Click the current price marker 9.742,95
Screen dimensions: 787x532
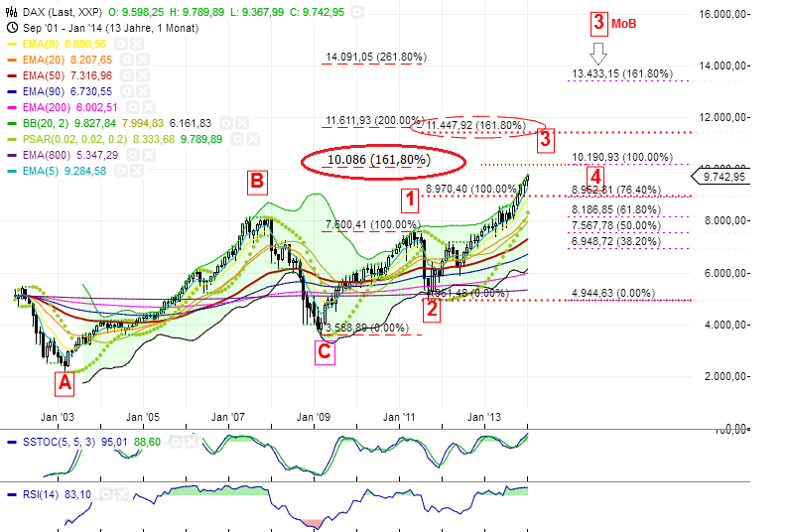click(721, 176)
